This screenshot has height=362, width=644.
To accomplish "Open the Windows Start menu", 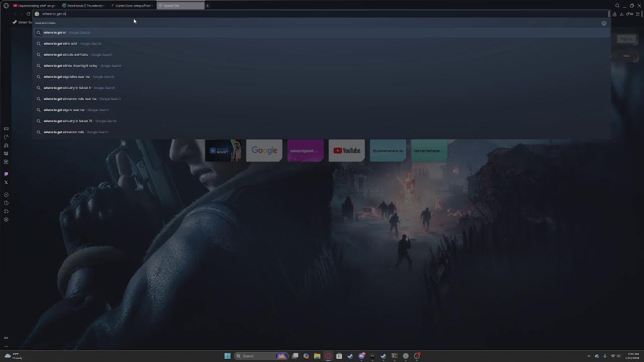I will coord(227,356).
